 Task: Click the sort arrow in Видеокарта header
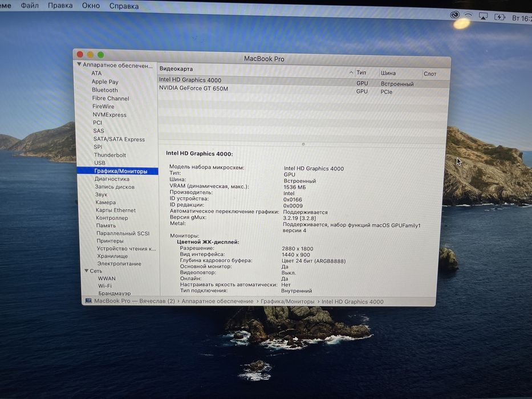(x=351, y=72)
